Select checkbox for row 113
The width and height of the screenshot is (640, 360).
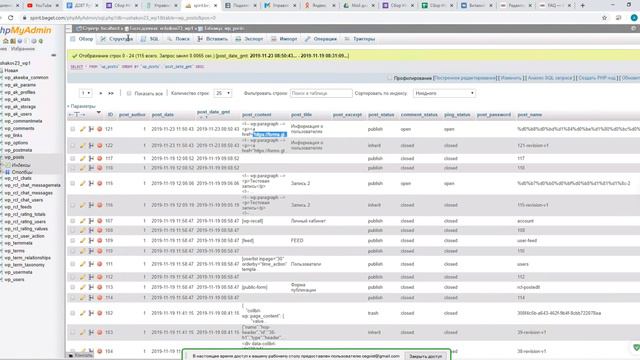pyautogui.click(x=73, y=287)
